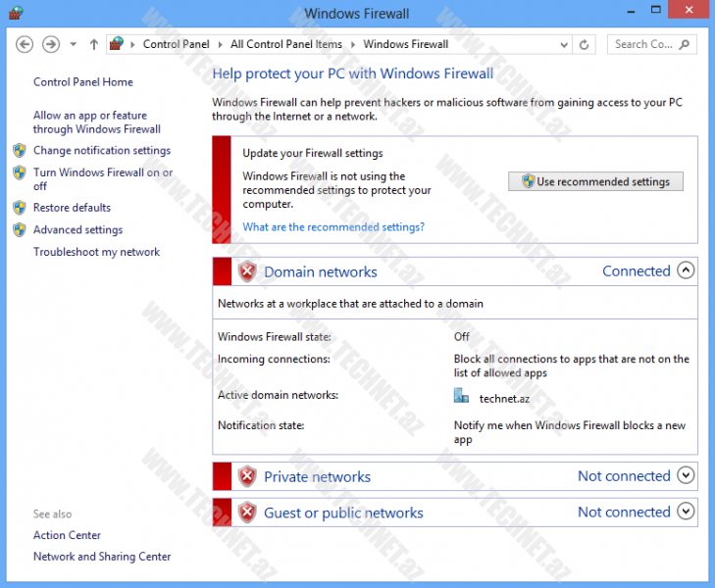Select Windows Firewall breadcrumb segment
Viewport: 715px width, 588px height.
coord(405,44)
